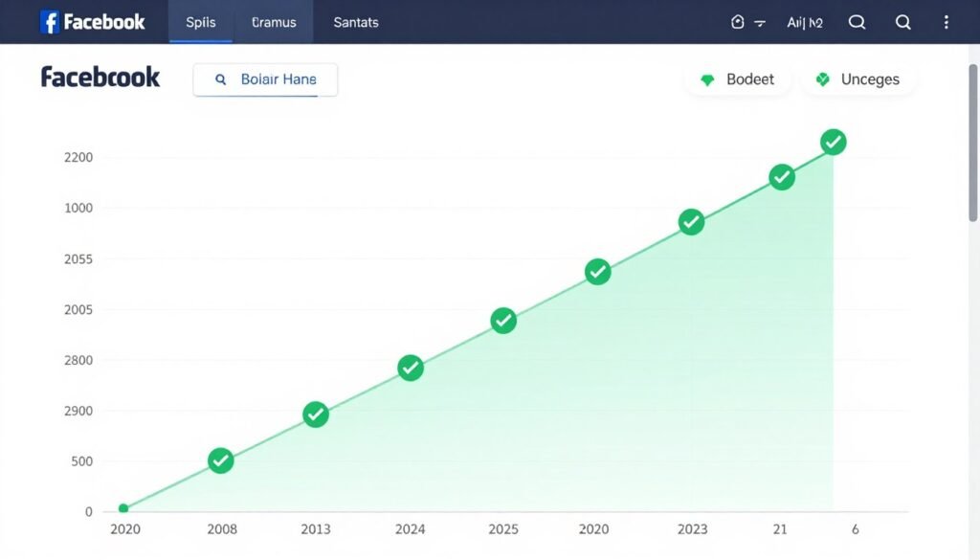Toggle the checkmark above the 2025 label
This screenshot has width=980, height=560.
tap(503, 320)
